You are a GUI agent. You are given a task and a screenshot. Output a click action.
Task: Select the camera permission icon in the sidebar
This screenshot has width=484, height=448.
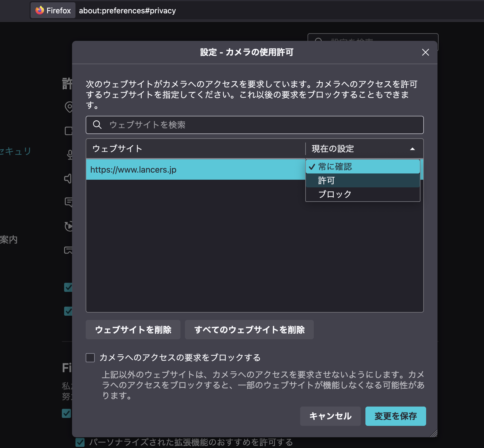click(x=69, y=131)
